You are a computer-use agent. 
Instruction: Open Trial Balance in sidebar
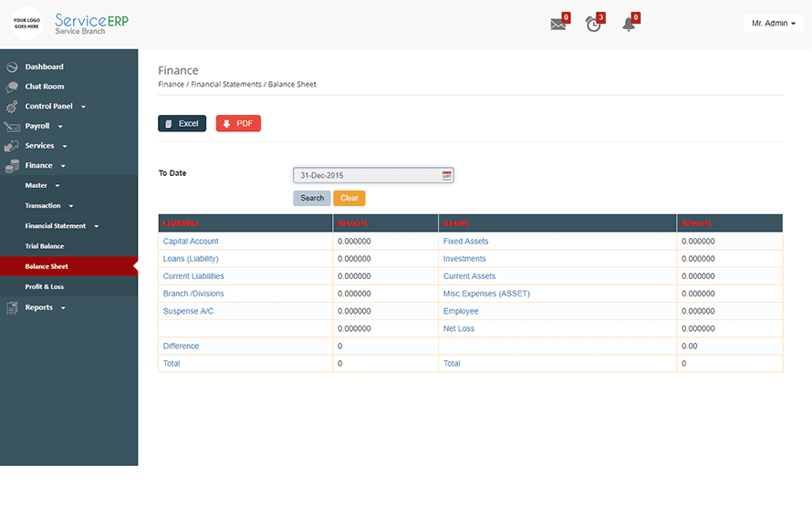pos(45,246)
